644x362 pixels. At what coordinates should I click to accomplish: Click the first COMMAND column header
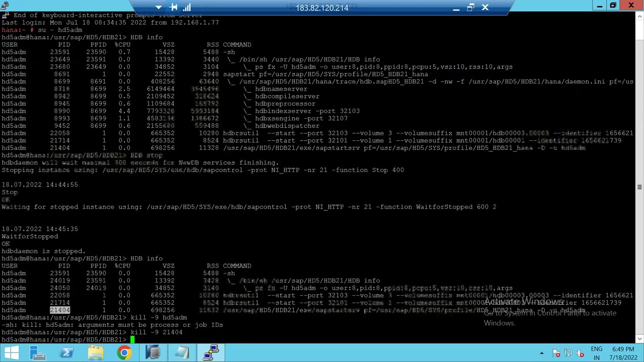tap(237, 45)
